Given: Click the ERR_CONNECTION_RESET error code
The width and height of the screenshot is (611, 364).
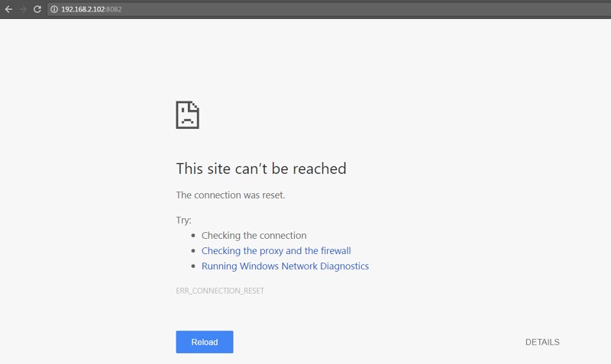Looking at the screenshot, I should 220,291.
